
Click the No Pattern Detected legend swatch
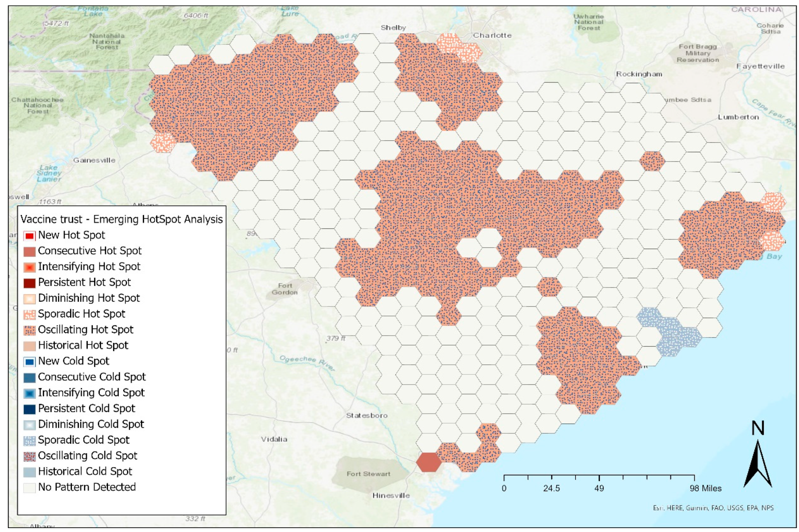[29, 487]
